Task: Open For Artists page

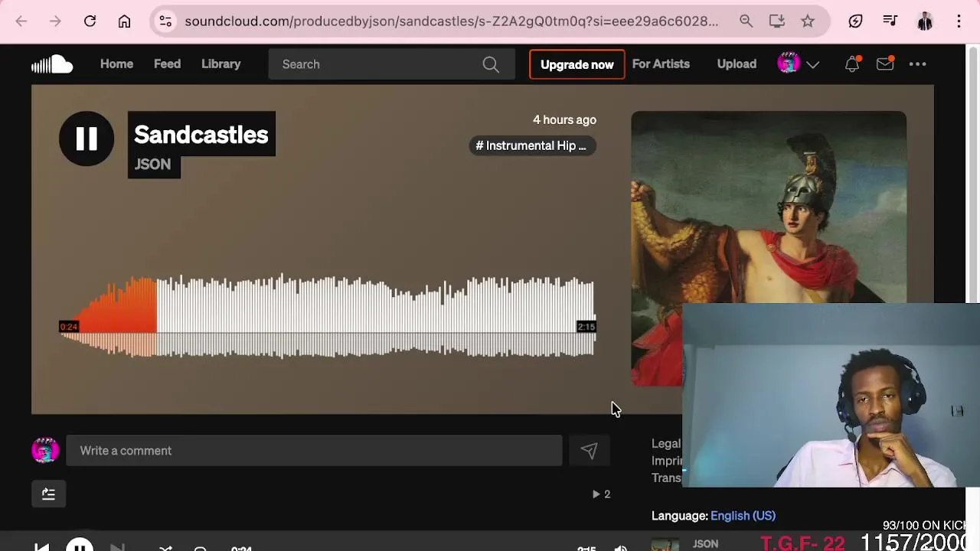Action: click(x=661, y=64)
